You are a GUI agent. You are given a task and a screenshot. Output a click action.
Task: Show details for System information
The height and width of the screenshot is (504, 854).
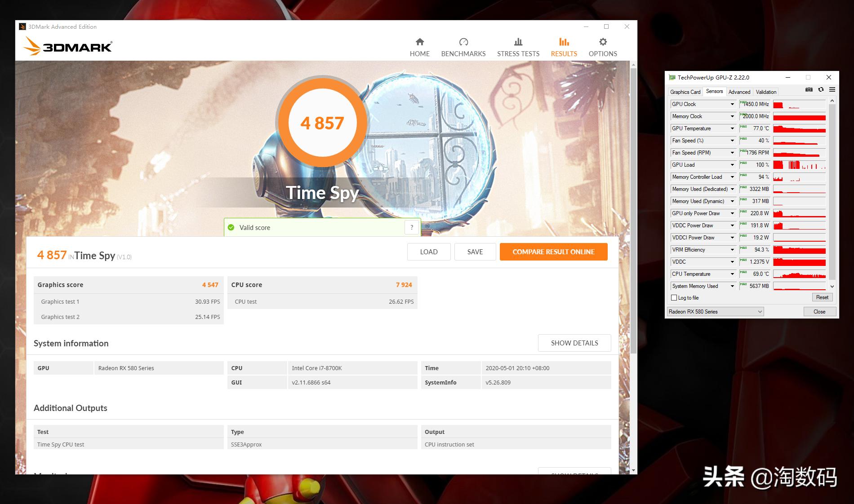coord(574,343)
